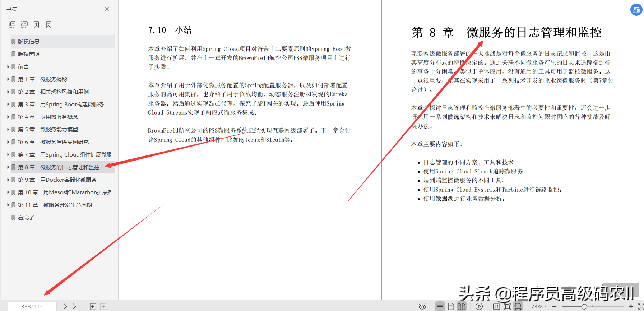Image resolution: width=644 pixels, height=311 pixels.
Task: Enter full screen mode
Action: click(x=641, y=306)
